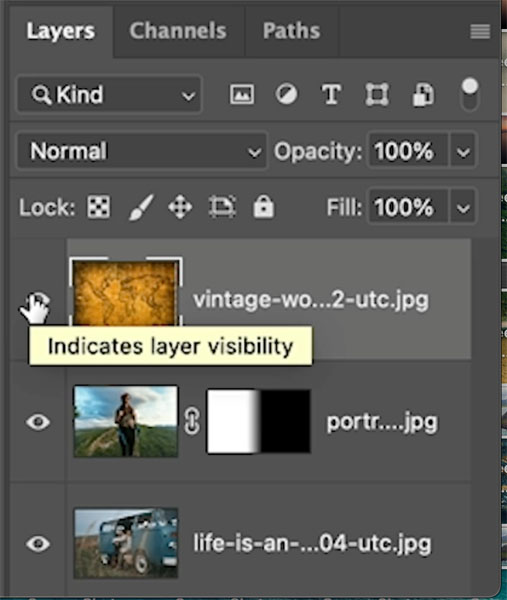Viewport: 507px width, 600px height.
Task: Toggle layer filtering on/off switch
Action: [x=470, y=94]
